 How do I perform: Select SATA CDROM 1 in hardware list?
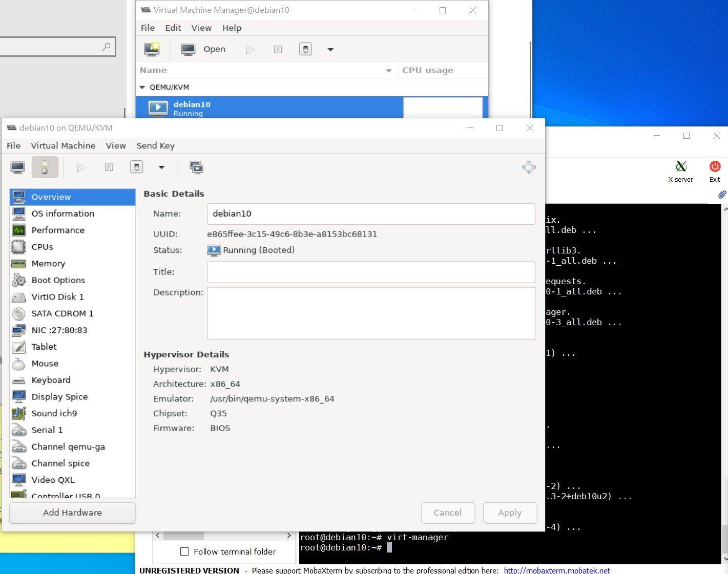[x=72, y=313]
